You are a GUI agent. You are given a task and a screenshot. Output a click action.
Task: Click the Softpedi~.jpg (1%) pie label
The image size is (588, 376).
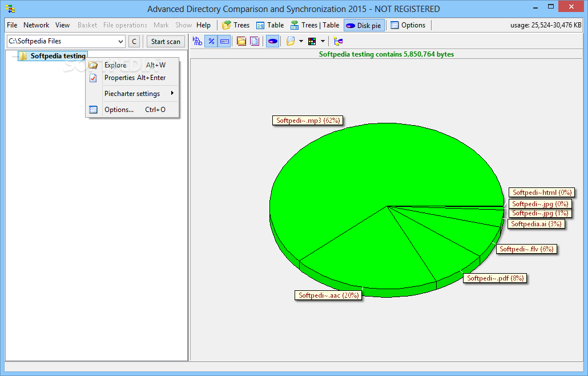[540, 213]
